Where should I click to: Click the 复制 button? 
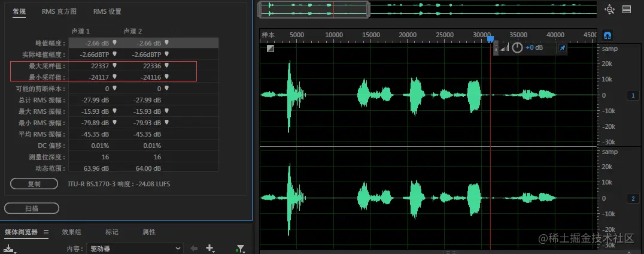coord(34,184)
